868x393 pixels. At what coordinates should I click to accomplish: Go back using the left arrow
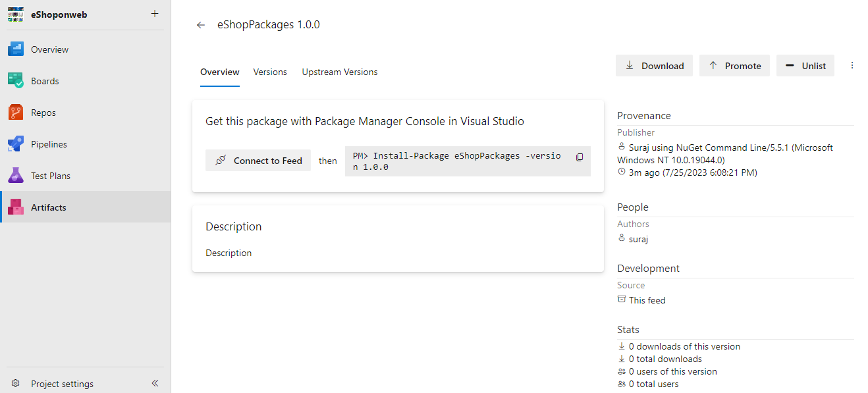point(201,25)
